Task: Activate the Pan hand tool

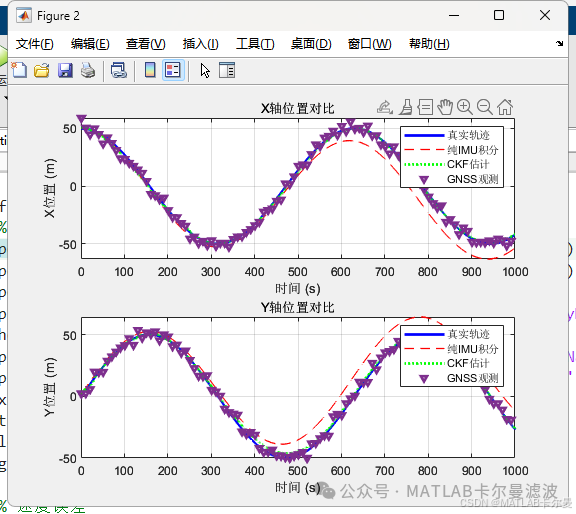Action: point(445,107)
